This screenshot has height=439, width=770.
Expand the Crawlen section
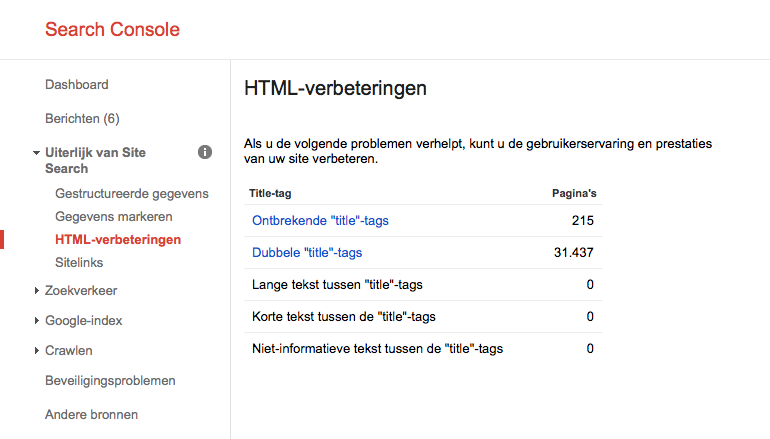[36, 351]
